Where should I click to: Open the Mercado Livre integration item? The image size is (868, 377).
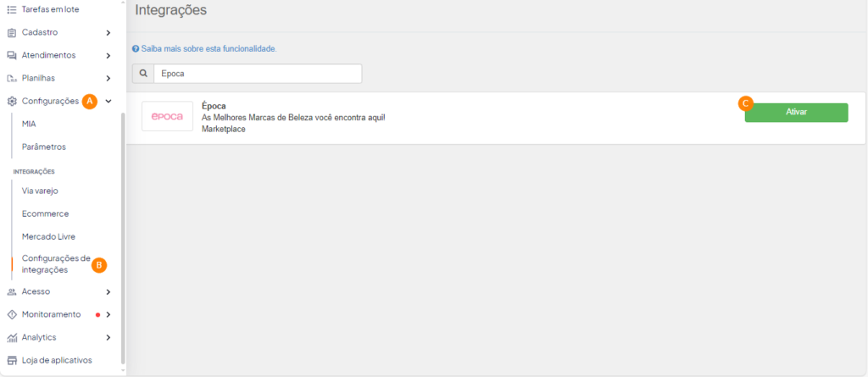pyautogui.click(x=48, y=237)
